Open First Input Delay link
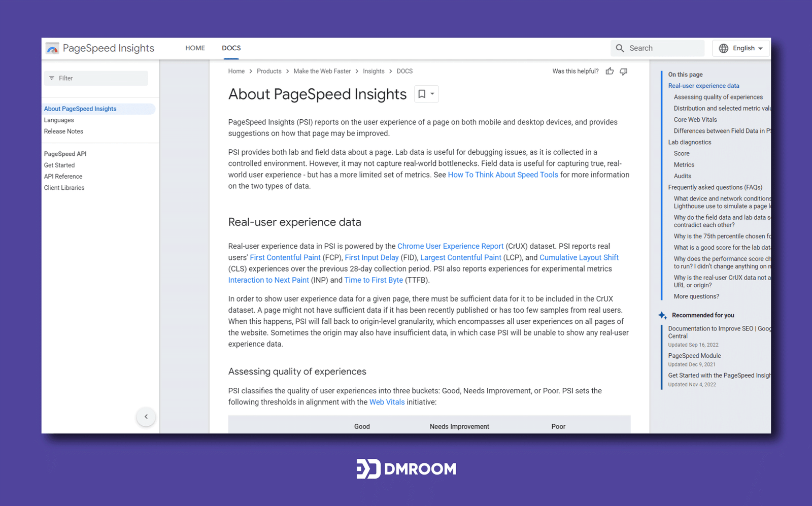The image size is (812, 506). pyautogui.click(x=371, y=257)
